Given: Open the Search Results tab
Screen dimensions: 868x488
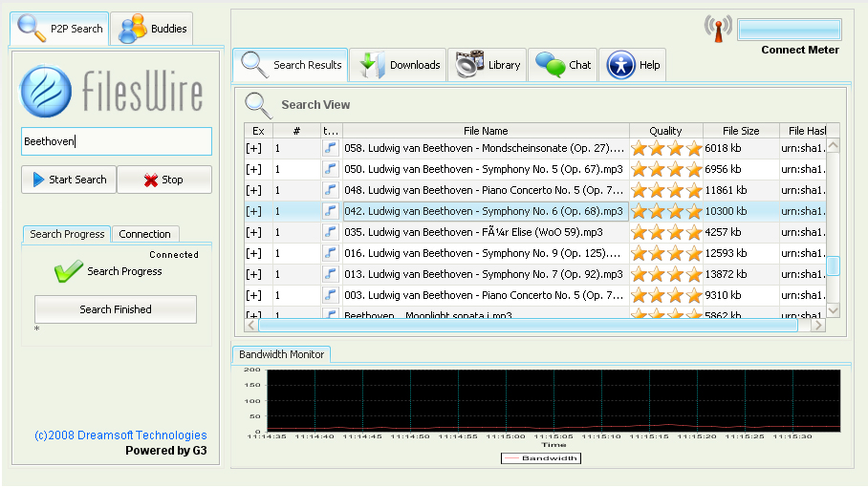Looking at the screenshot, I should coord(291,65).
